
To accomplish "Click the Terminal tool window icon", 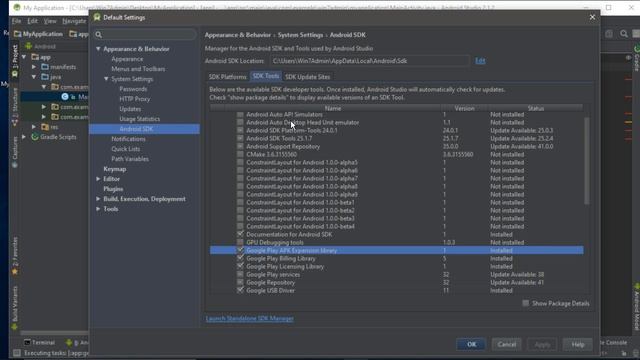I will click(27, 342).
